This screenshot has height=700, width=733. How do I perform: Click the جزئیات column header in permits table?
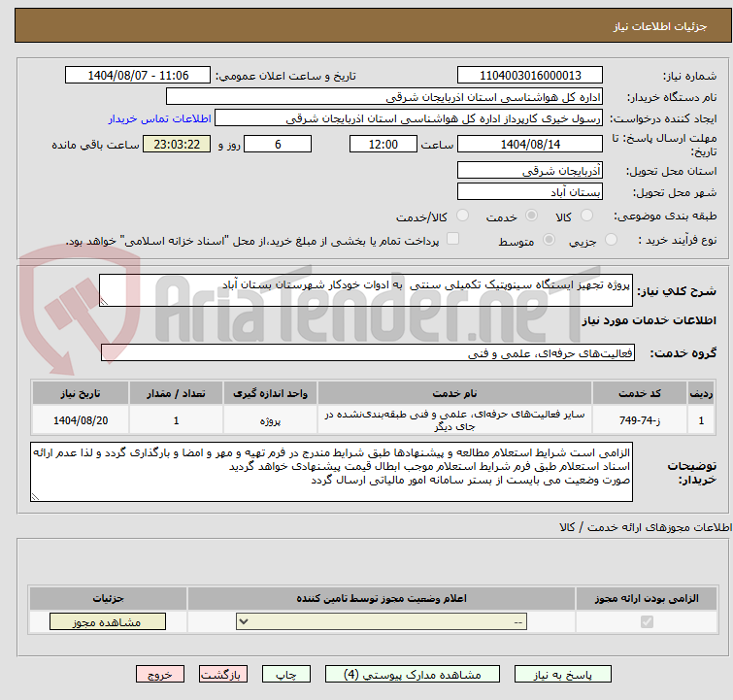[108, 598]
